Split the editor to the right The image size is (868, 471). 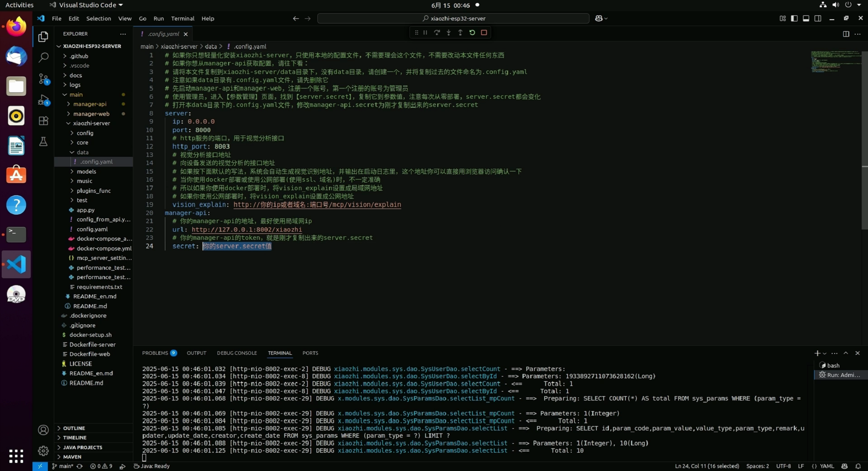[x=846, y=34]
